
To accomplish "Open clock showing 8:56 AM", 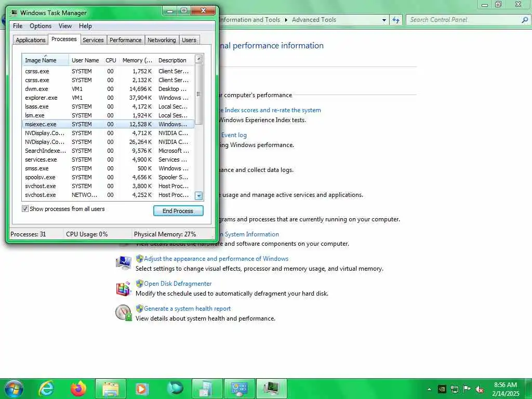I will coord(505,389).
